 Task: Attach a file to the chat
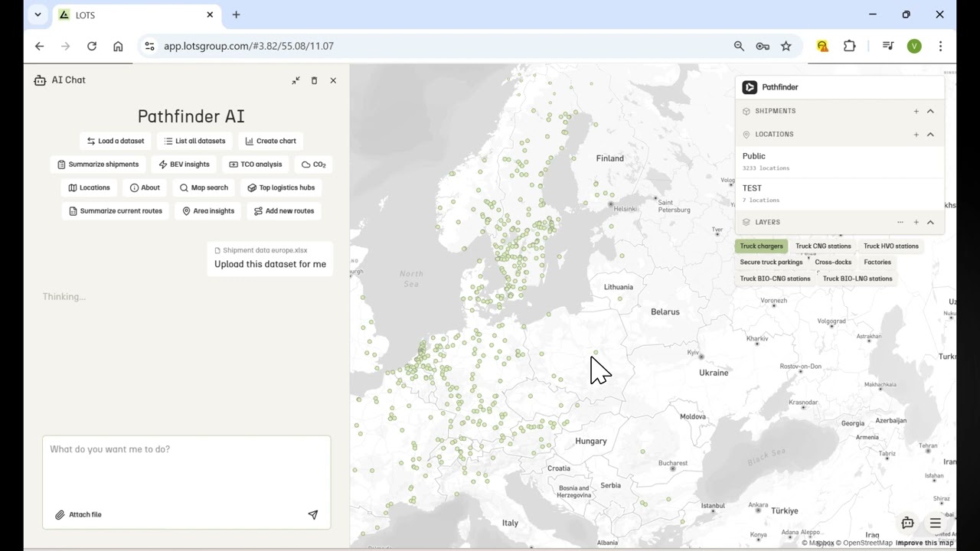pyautogui.click(x=78, y=515)
